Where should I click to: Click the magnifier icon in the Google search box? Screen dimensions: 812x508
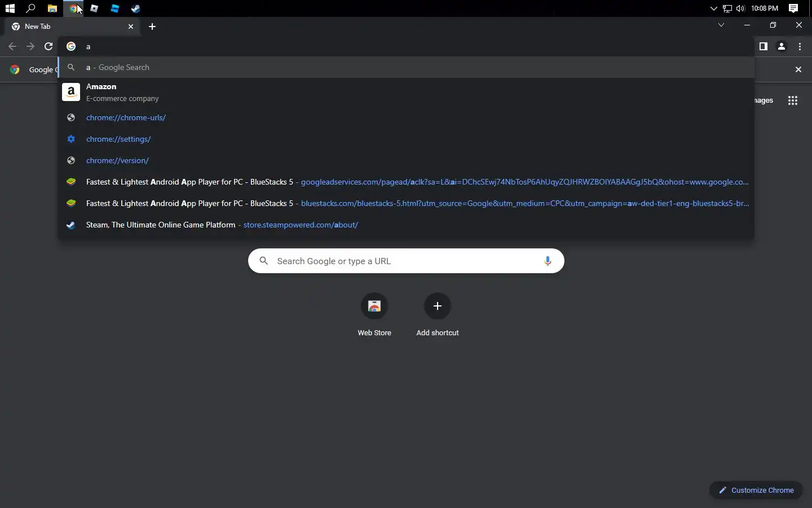click(263, 261)
